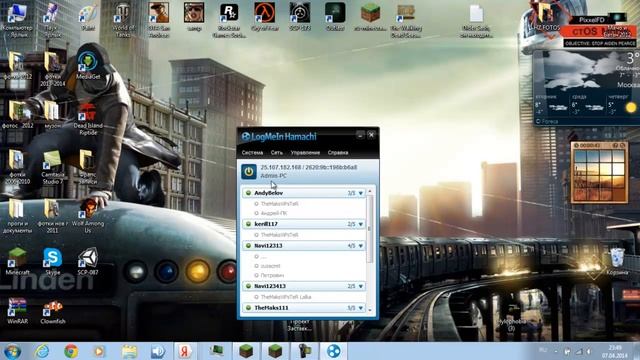This screenshot has width=640, height=360.
Task: Click the Hamachi network list scrollbar
Action: (x=370, y=229)
